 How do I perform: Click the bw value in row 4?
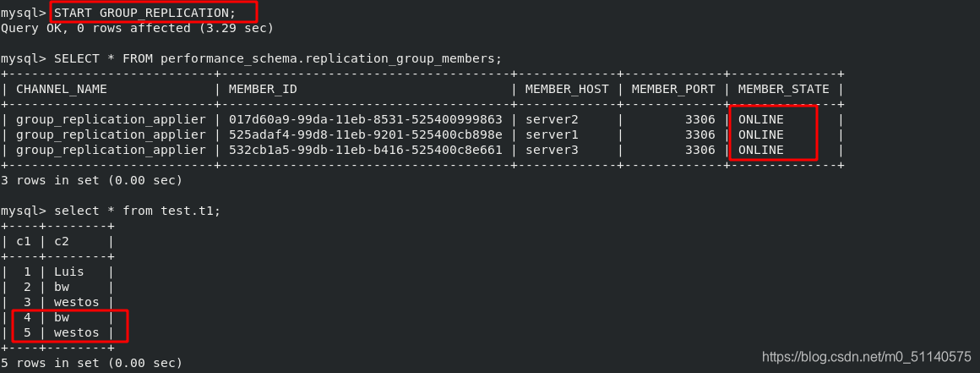click(x=61, y=317)
